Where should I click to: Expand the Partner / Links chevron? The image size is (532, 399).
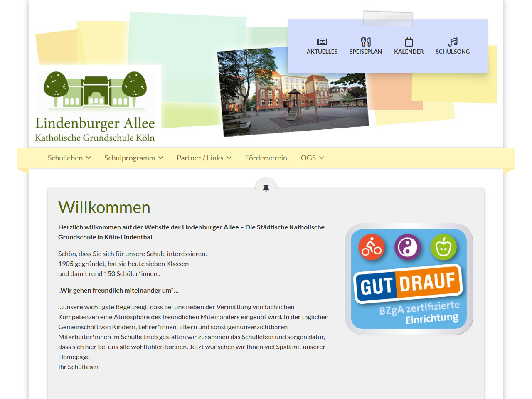(x=229, y=158)
